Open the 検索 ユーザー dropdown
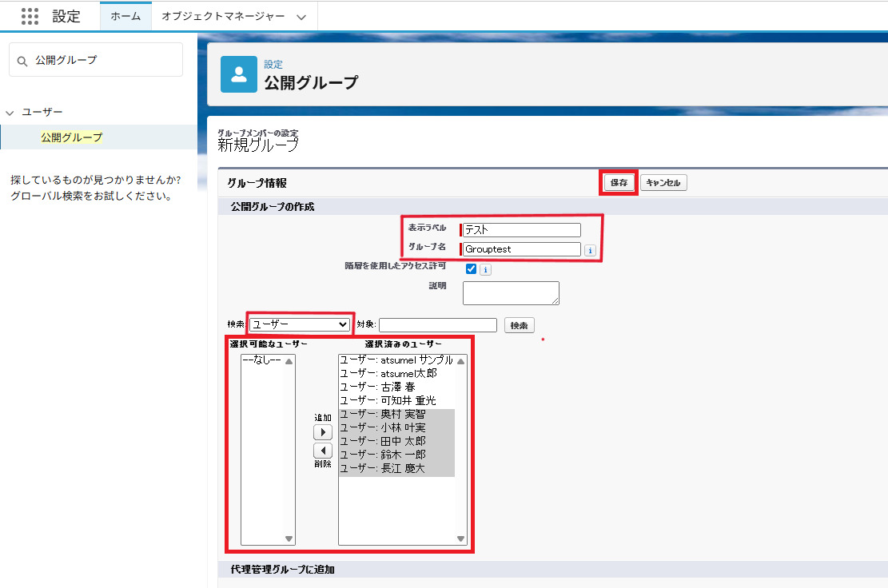This screenshot has width=888, height=588. 300,324
